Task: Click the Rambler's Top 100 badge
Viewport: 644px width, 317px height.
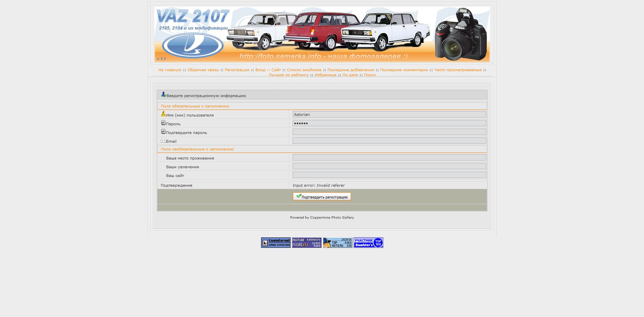Action: (x=368, y=242)
